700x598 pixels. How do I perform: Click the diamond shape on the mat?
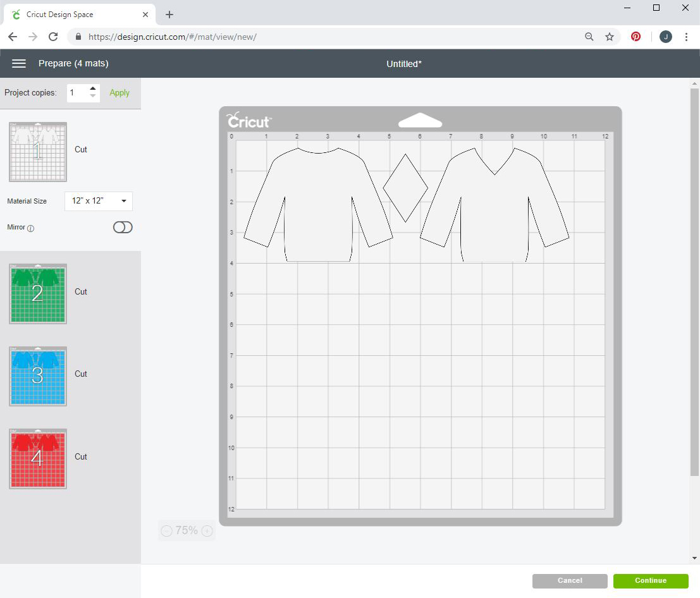[405, 188]
